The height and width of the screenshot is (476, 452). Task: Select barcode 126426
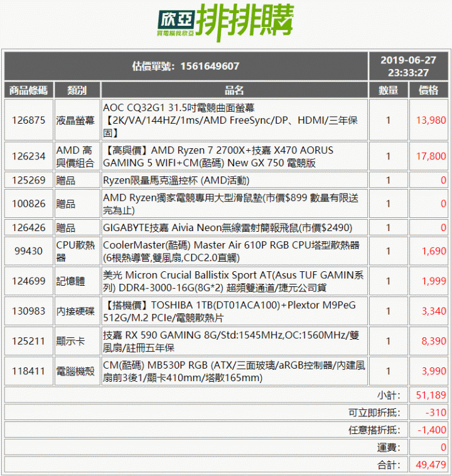[x=28, y=227]
